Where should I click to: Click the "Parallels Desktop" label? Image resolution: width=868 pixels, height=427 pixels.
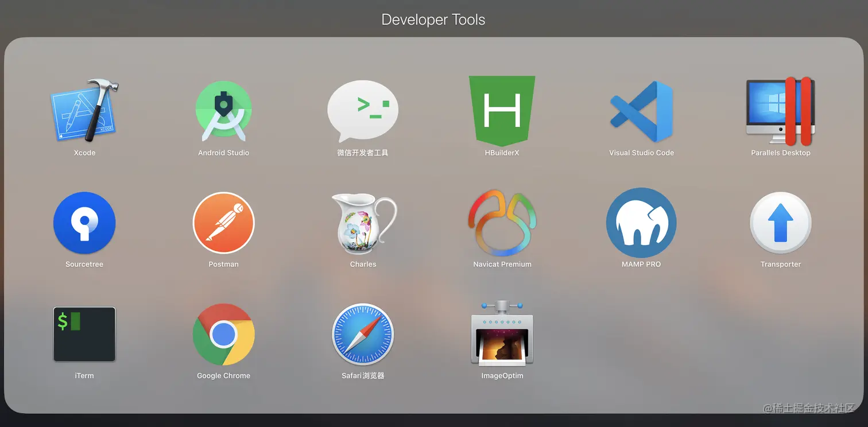[x=781, y=153]
